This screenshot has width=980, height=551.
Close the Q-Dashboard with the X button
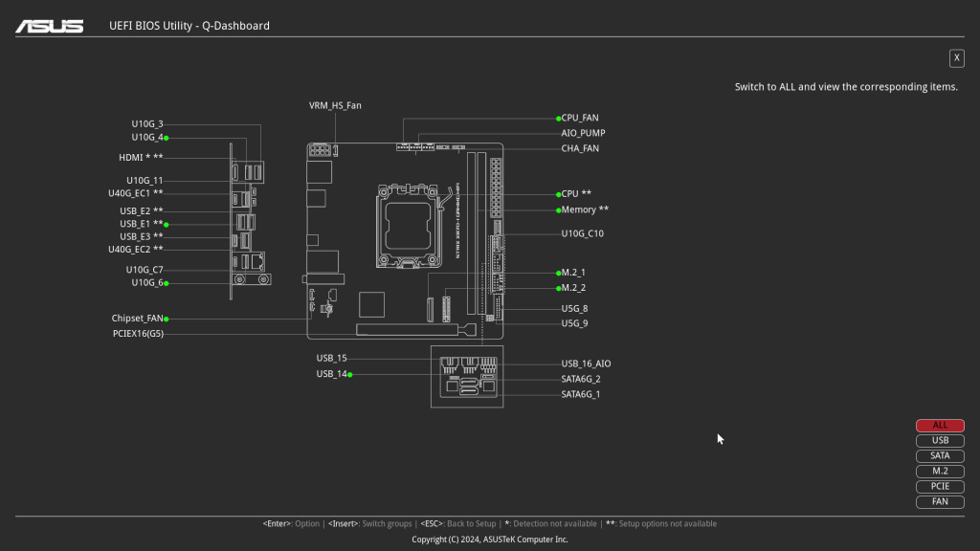coord(956,58)
